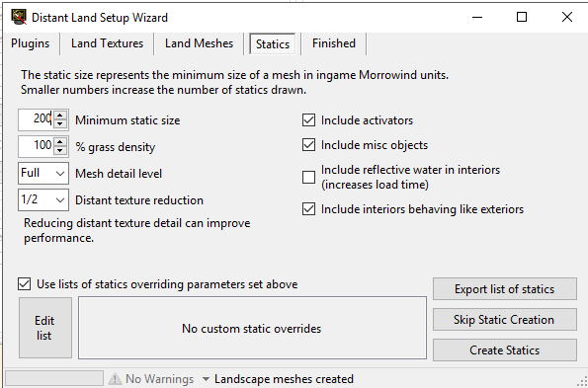Click the No Warnings triangle icon
This screenshot has height=388, width=588.
115,379
